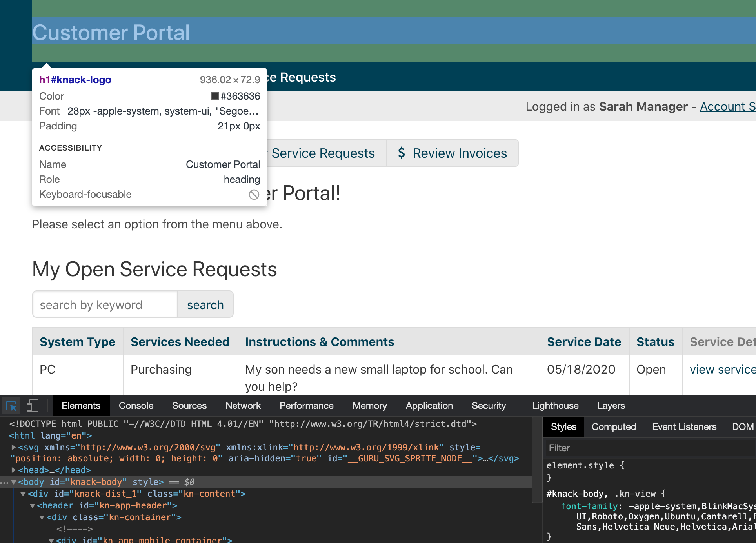756x543 pixels.
Task: Open the Console tab
Action: click(136, 406)
